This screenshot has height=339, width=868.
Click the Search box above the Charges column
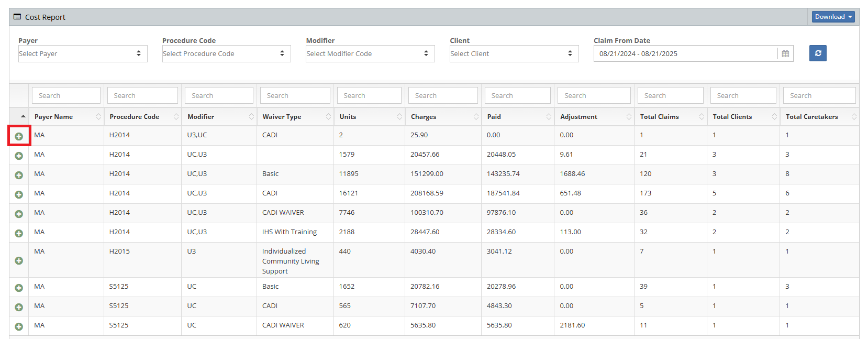[x=443, y=95]
